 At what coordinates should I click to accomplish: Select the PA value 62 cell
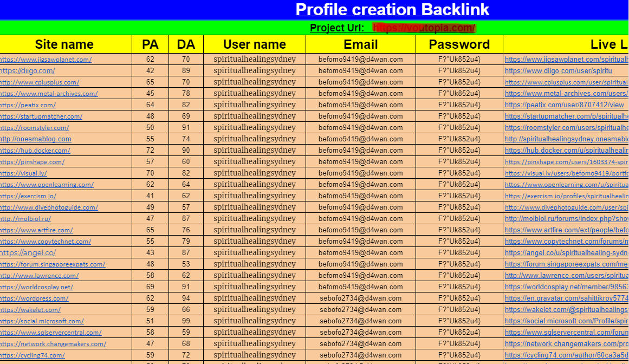(150, 59)
